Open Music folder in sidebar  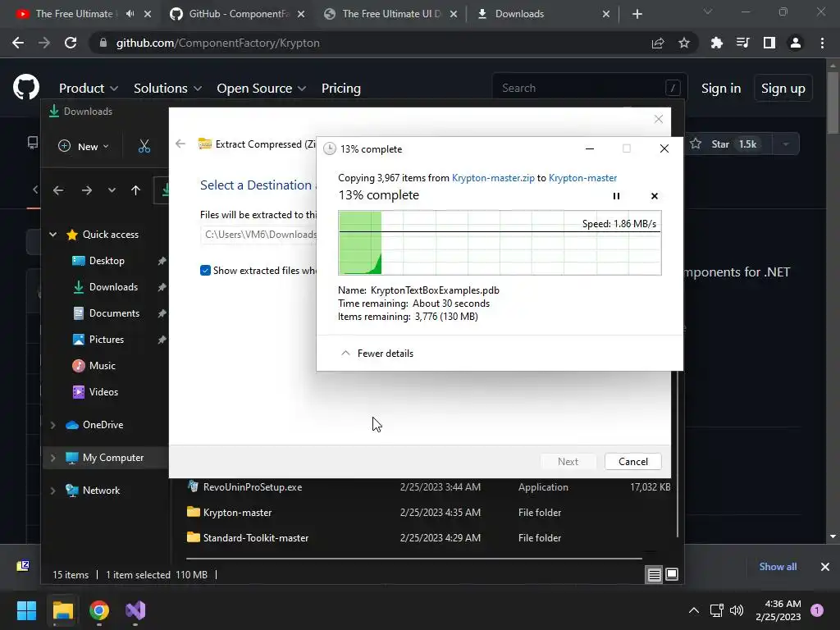click(102, 366)
